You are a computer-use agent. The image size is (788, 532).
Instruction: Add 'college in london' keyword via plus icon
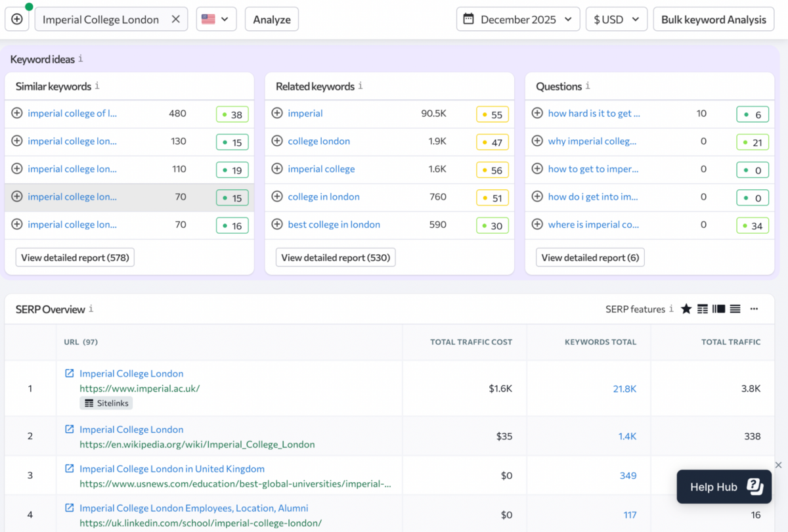(277, 196)
